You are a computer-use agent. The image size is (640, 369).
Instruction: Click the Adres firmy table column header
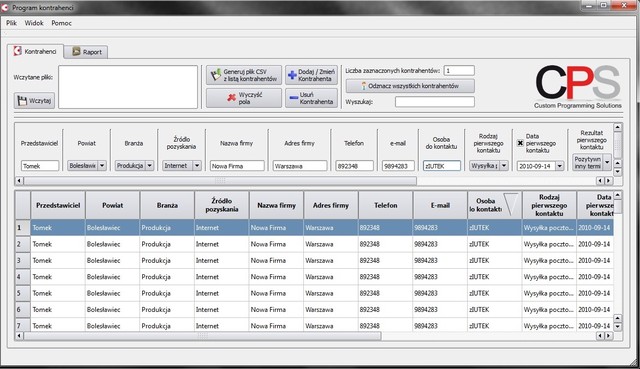331,205
